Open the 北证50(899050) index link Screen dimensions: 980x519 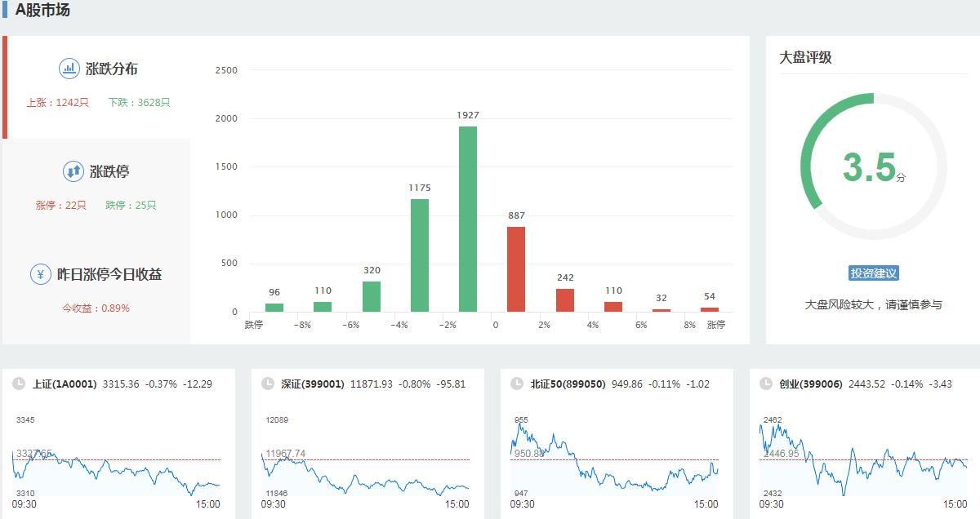click(568, 384)
